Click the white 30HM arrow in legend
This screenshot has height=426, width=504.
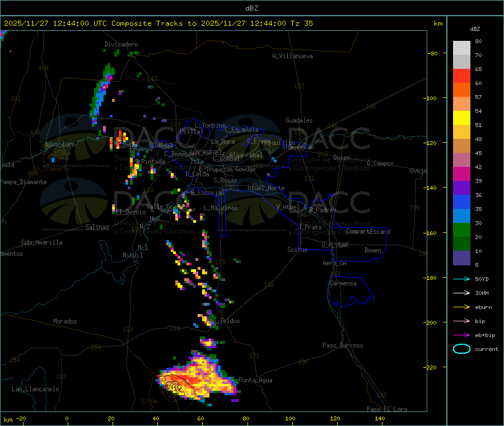pyautogui.click(x=461, y=293)
